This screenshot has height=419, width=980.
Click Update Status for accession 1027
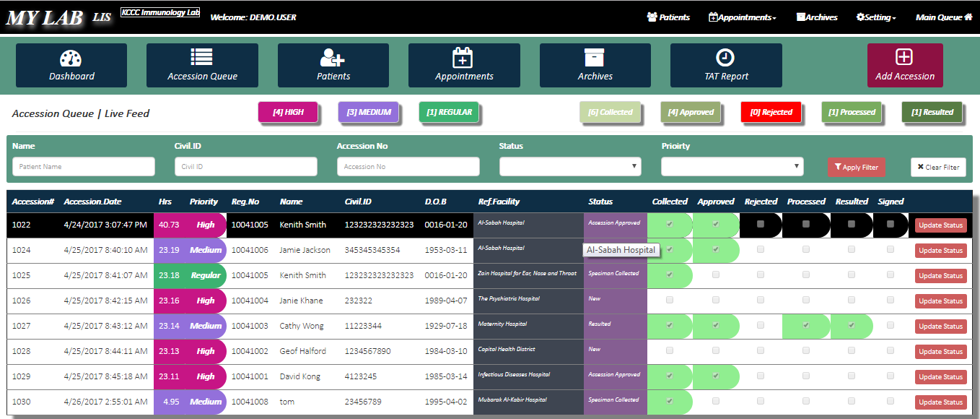coord(940,327)
